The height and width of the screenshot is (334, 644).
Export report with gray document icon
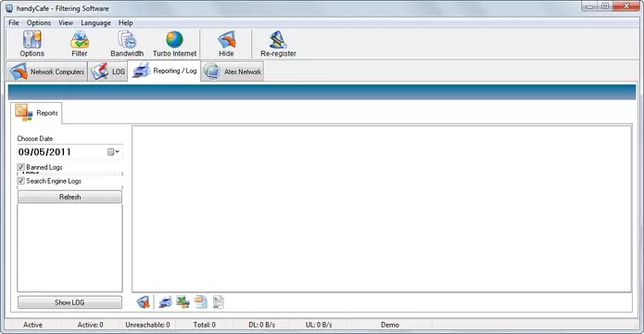pyautogui.click(x=219, y=302)
